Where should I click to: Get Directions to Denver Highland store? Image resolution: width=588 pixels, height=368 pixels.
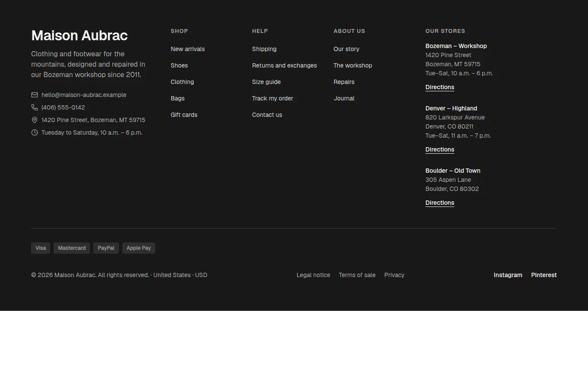tap(440, 149)
